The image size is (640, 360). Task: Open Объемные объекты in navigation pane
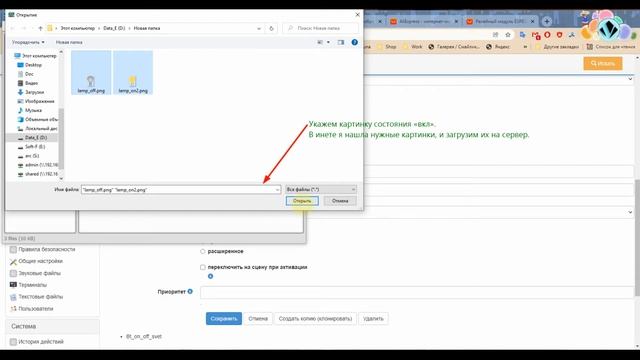point(38,119)
